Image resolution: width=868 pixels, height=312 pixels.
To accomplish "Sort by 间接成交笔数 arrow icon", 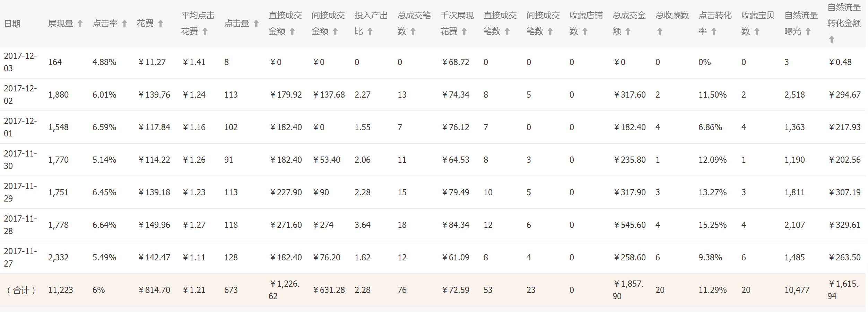I will click(x=550, y=32).
